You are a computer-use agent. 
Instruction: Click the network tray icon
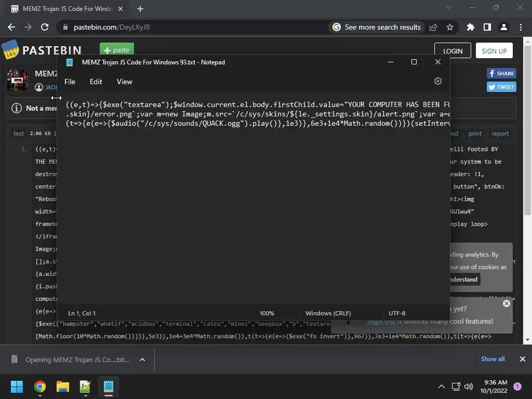[456, 387]
